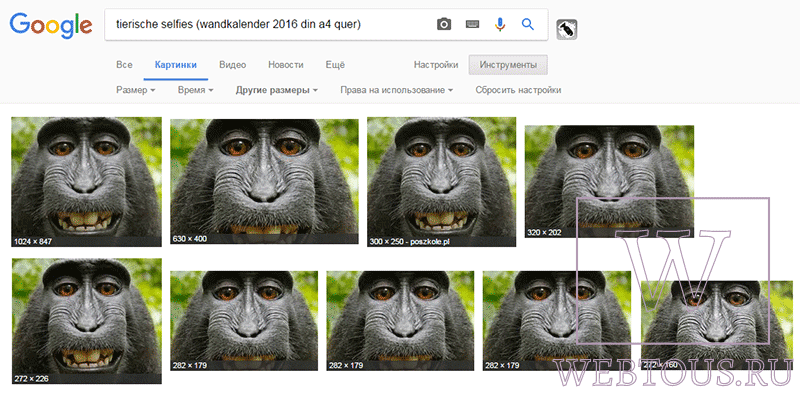Click the Настройки link
This screenshot has width=800, height=394.
[x=436, y=65]
